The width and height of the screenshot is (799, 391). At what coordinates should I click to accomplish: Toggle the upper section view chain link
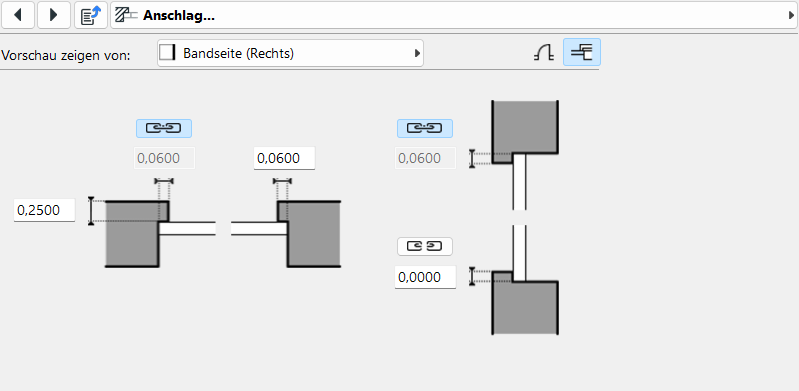[424, 128]
